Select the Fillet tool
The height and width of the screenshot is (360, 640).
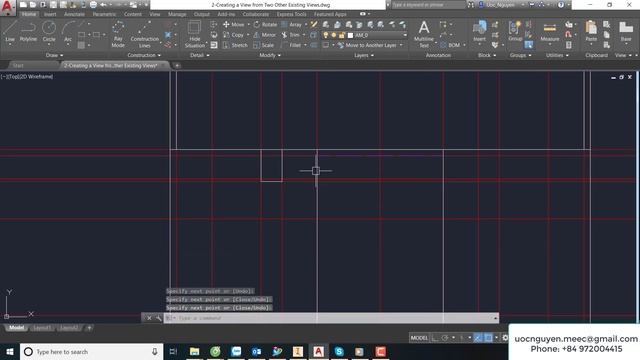tap(291, 45)
